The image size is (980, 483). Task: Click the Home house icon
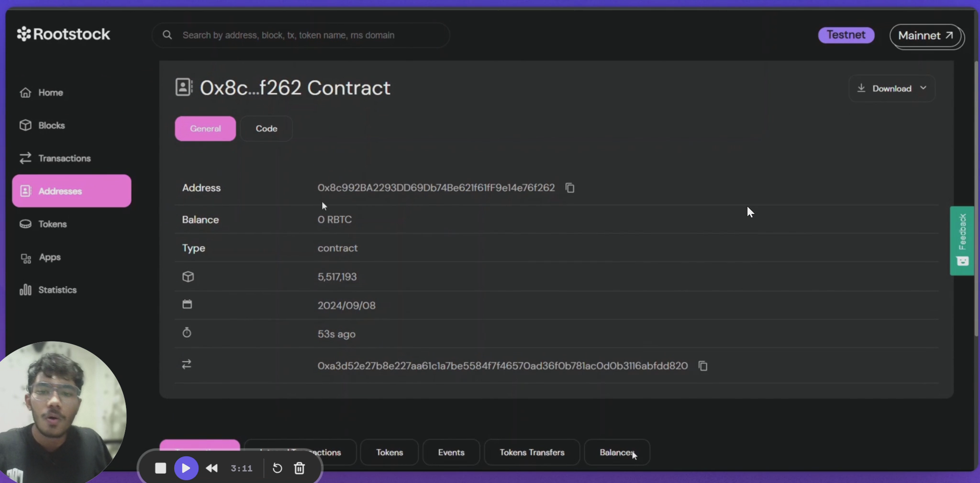[25, 92]
